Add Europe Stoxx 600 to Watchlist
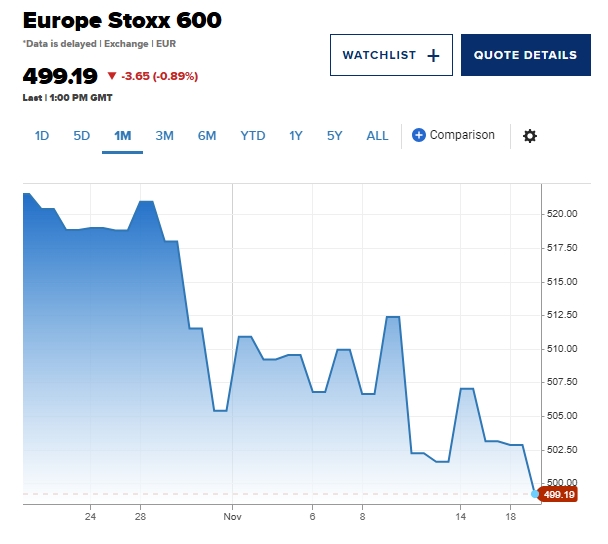 391,55
